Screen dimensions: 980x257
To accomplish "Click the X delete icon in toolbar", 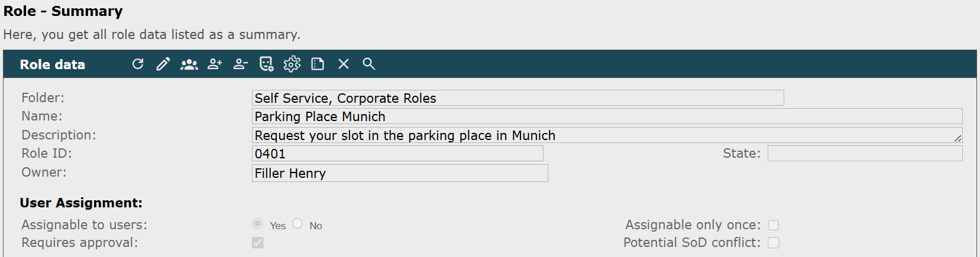I will [344, 64].
